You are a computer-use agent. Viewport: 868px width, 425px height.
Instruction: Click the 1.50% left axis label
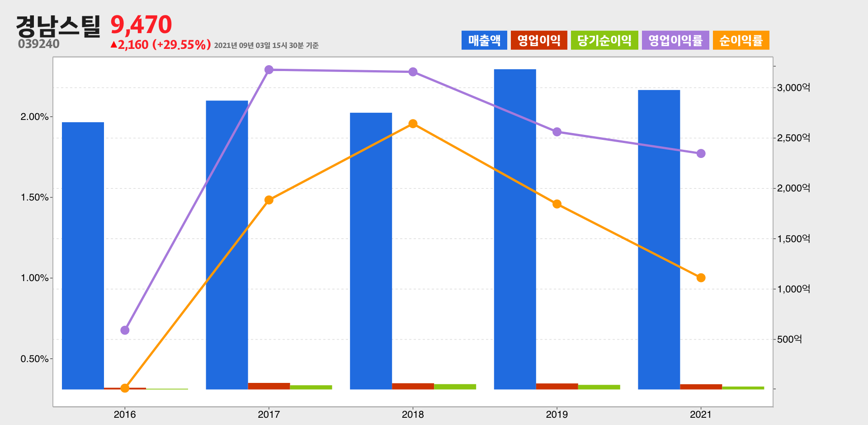click(x=34, y=197)
